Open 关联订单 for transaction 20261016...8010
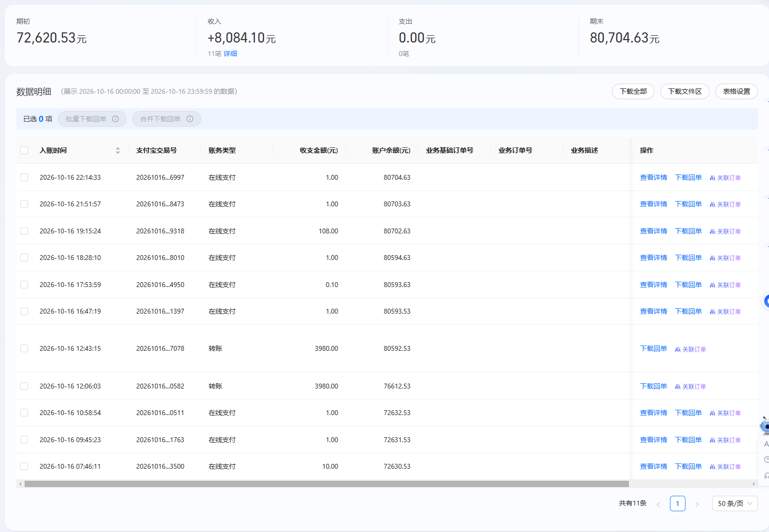 pos(725,258)
